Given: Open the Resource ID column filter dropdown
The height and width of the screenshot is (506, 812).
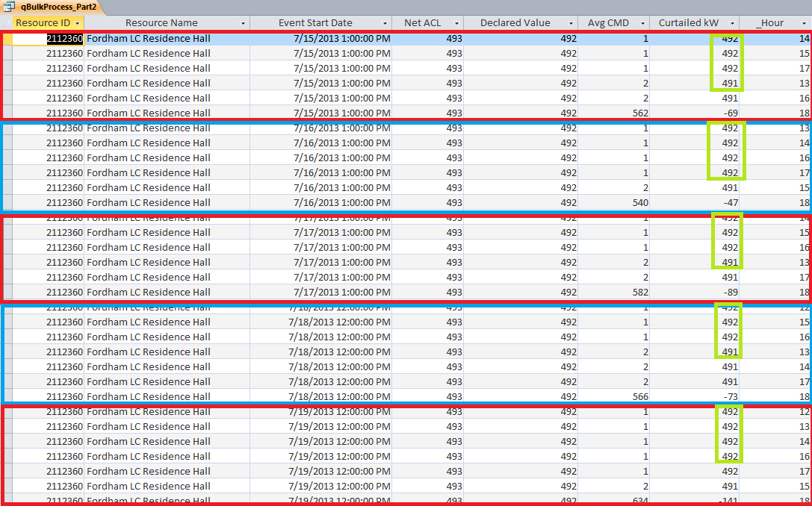Looking at the screenshot, I should point(78,23).
